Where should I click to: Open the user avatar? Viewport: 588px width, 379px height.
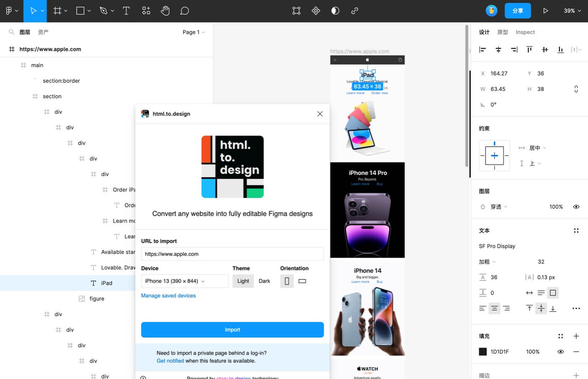click(x=491, y=11)
